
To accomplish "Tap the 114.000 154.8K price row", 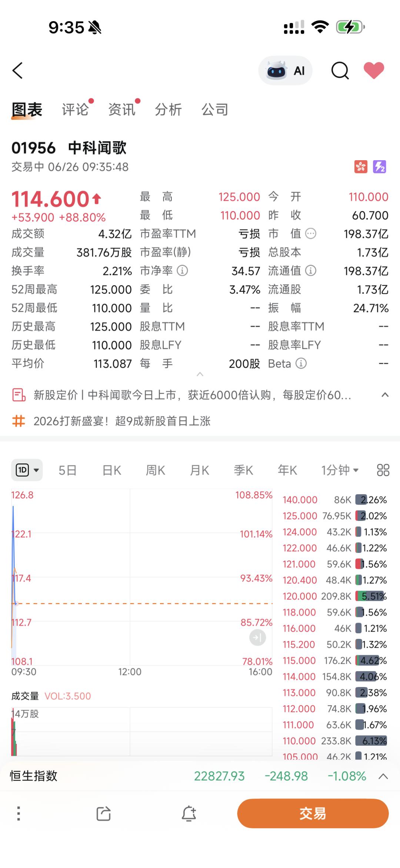I will click(334, 677).
